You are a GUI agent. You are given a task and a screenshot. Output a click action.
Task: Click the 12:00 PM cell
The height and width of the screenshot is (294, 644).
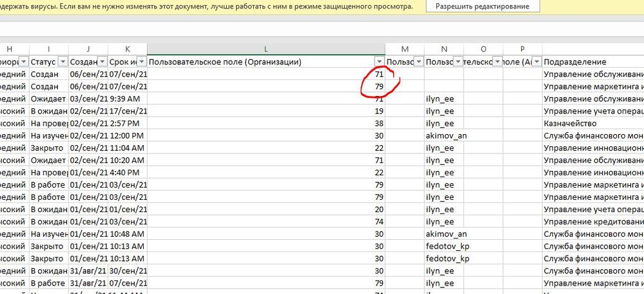point(128,135)
